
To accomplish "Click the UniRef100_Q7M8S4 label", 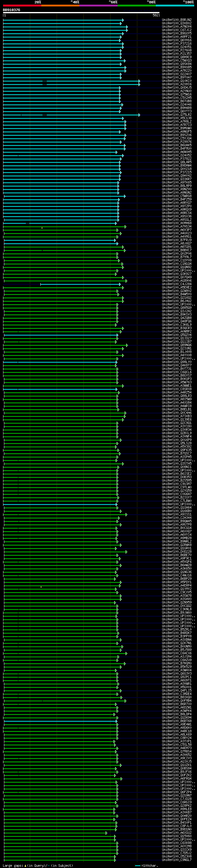I will coord(177,751).
